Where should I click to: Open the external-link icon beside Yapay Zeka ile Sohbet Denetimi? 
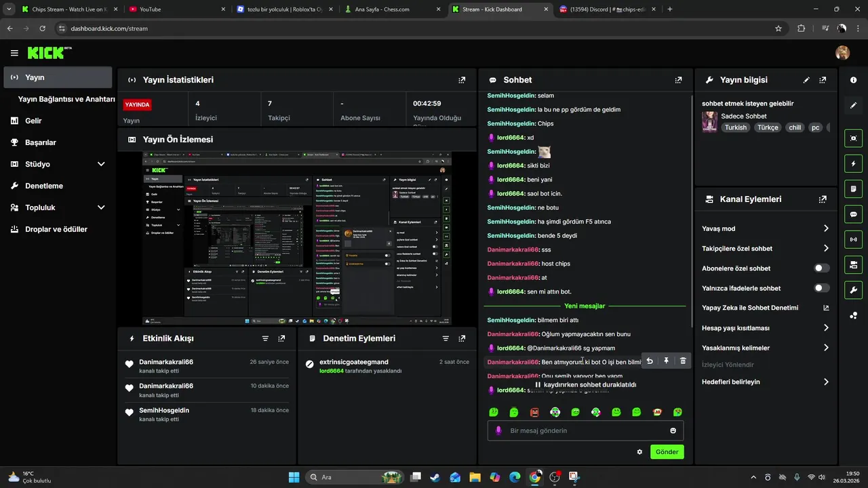point(826,308)
